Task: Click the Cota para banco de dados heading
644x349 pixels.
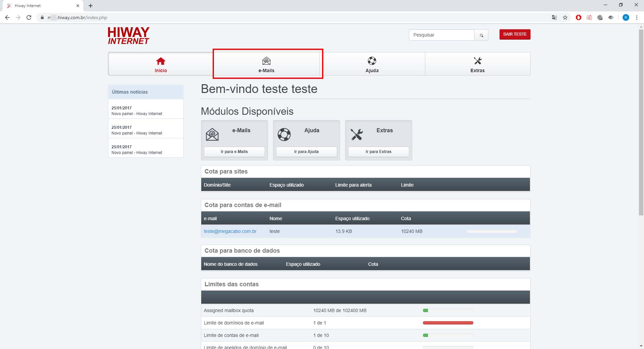Action: [242, 251]
